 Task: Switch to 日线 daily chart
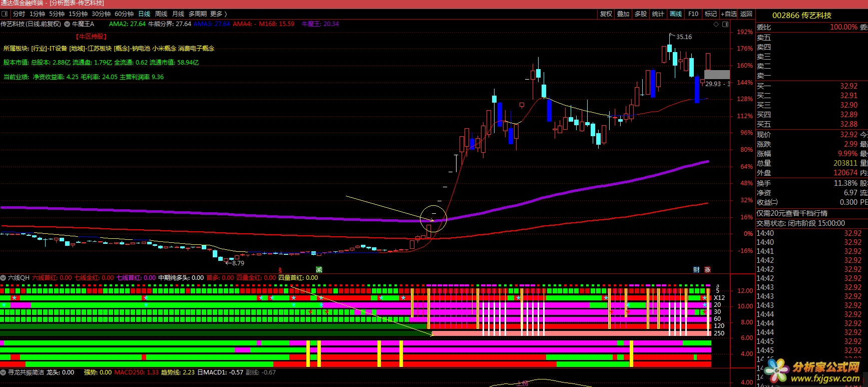[144, 14]
